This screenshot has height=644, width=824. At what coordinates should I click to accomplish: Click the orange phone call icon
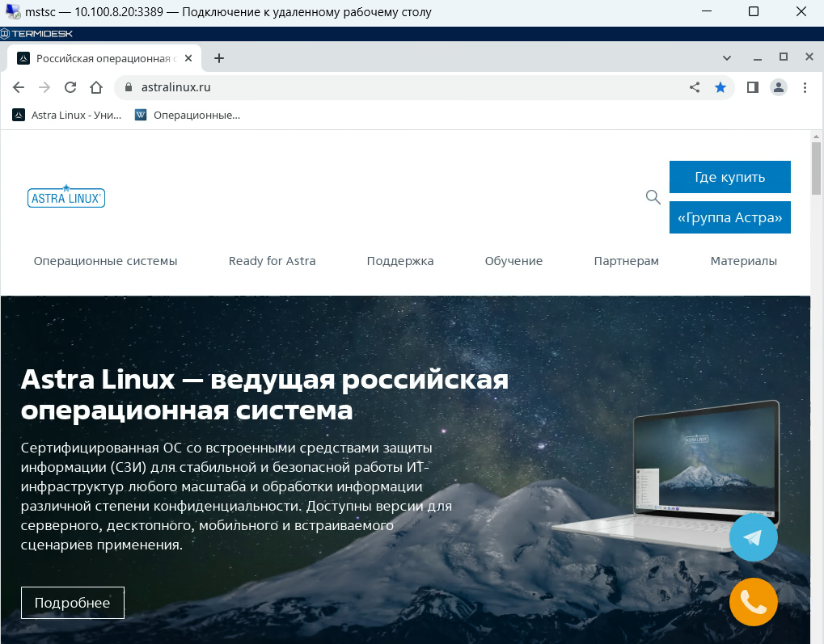click(x=753, y=602)
